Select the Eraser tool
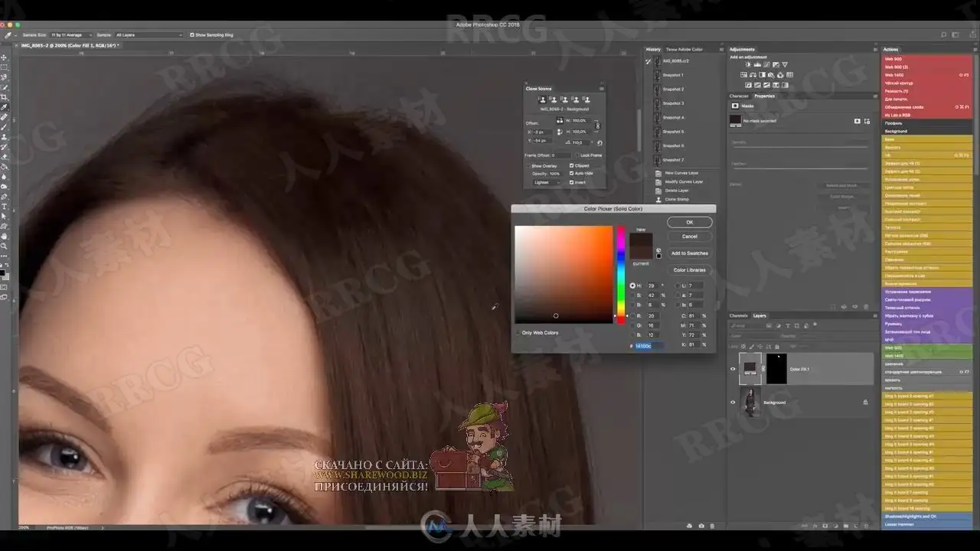 (x=4, y=157)
